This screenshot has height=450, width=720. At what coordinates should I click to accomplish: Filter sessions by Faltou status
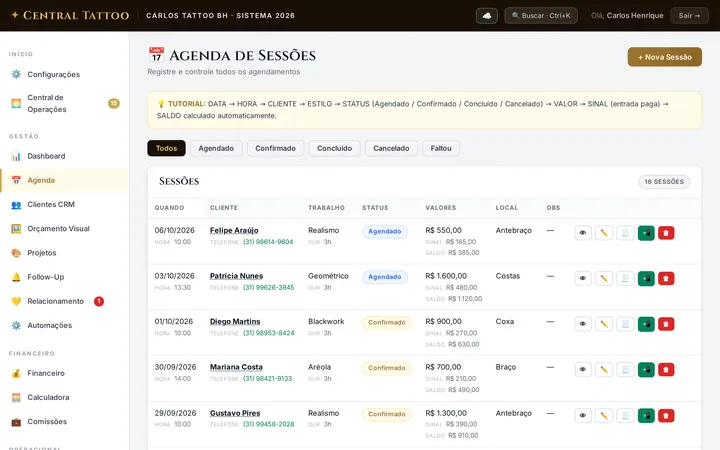441,148
